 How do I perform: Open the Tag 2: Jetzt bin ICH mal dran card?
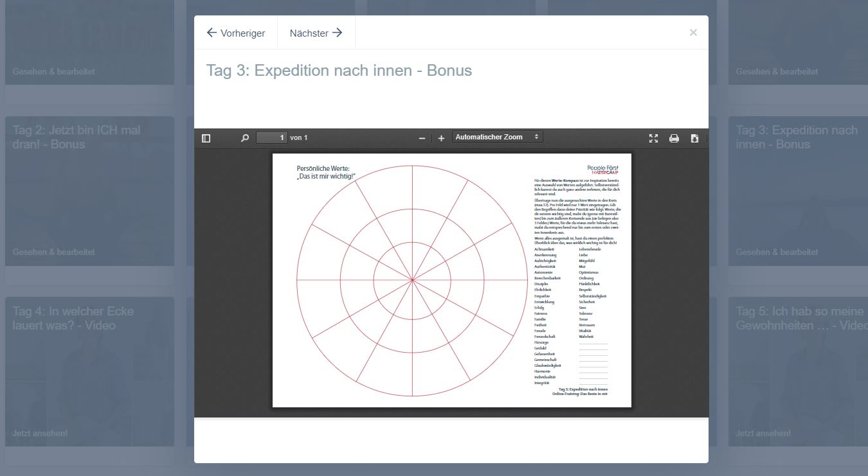click(x=89, y=193)
